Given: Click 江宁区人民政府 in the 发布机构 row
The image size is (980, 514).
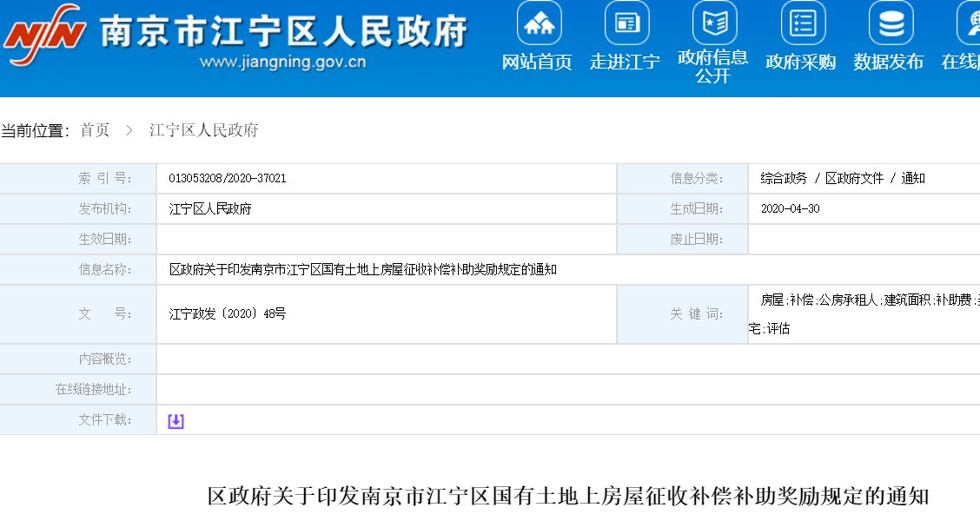Looking at the screenshot, I should tap(210, 209).
